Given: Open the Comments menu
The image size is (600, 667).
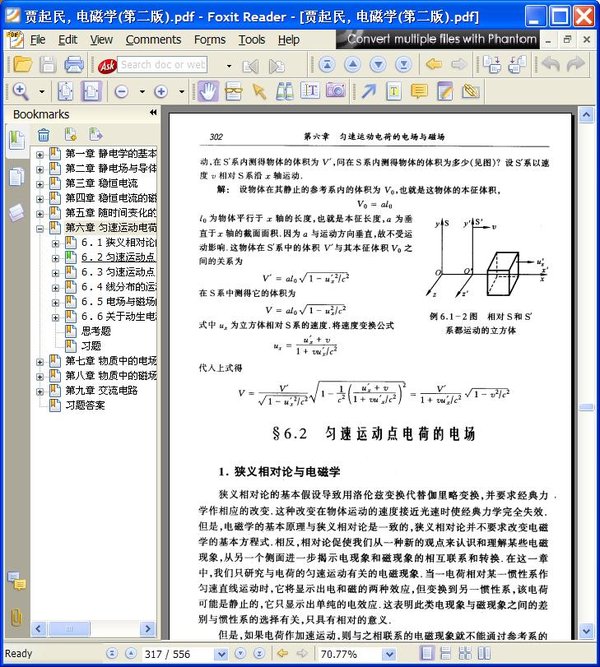Looking at the screenshot, I should pyautogui.click(x=153, y=40).
